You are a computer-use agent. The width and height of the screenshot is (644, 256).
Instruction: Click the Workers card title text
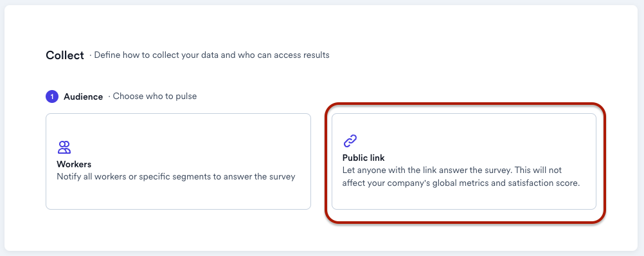click(x=74, y=165)
